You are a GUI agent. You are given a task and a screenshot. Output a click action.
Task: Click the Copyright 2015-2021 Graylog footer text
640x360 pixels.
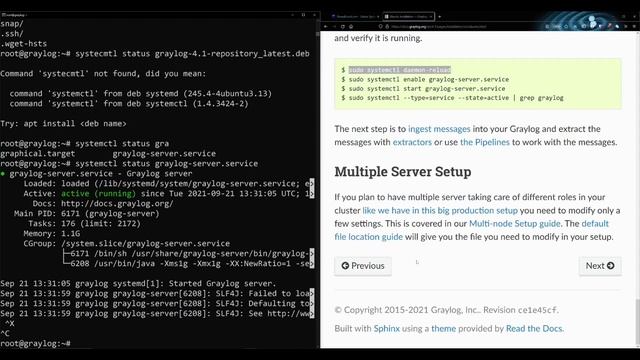(x=447, y=310)
